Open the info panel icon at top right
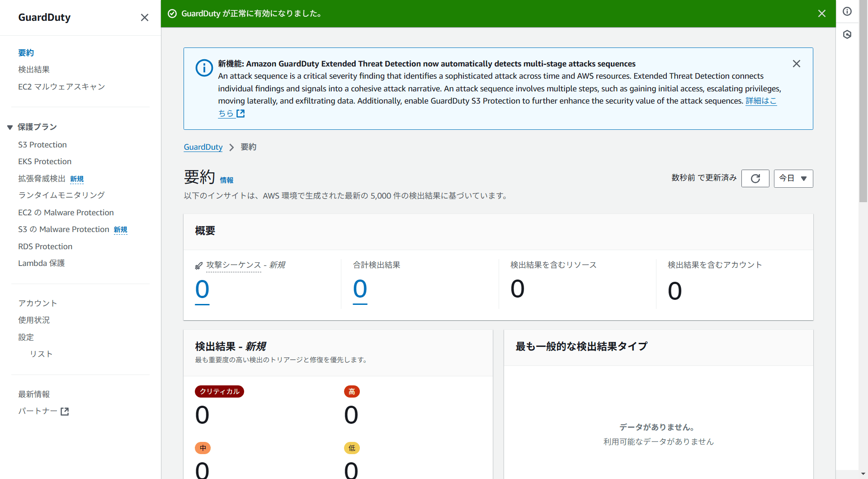The height and width of the screenshot is (479, 868). 847,11
